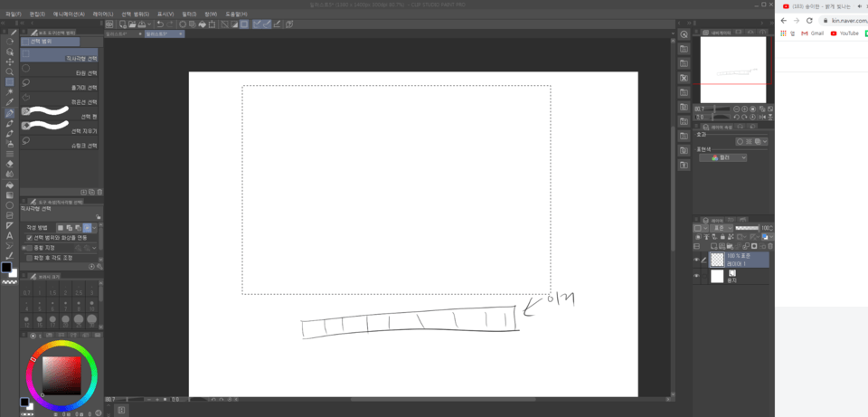Open 선택 범위(S) menu
Viewport: 868px width, 417px height.
[x=135, y=14]
